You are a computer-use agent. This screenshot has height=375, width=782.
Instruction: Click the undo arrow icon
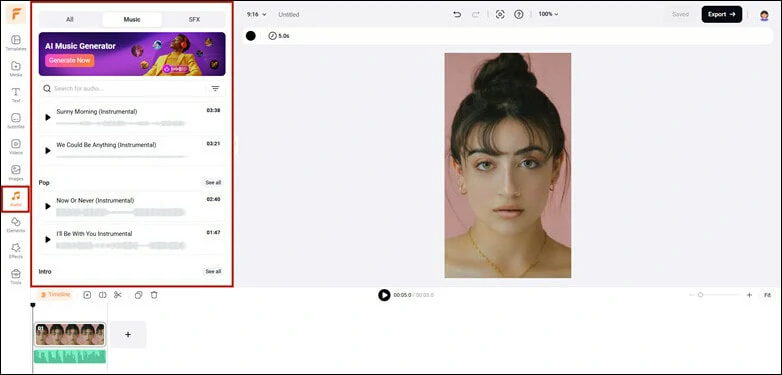pos(457,14)
